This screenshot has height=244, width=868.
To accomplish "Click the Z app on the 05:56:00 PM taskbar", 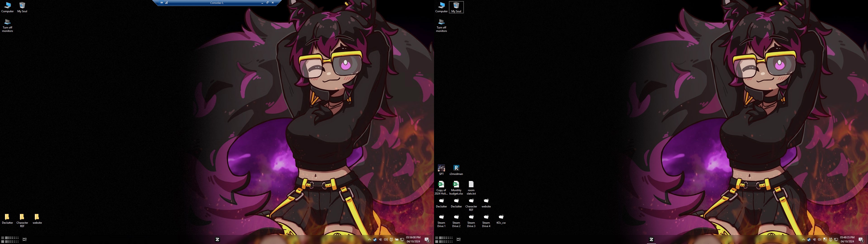I will coord(217,240).
